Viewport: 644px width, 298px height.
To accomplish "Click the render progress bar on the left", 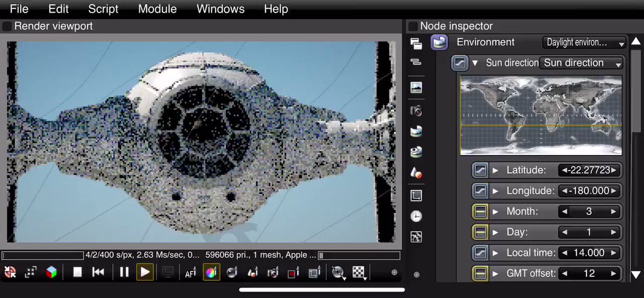I will point(42,256).
